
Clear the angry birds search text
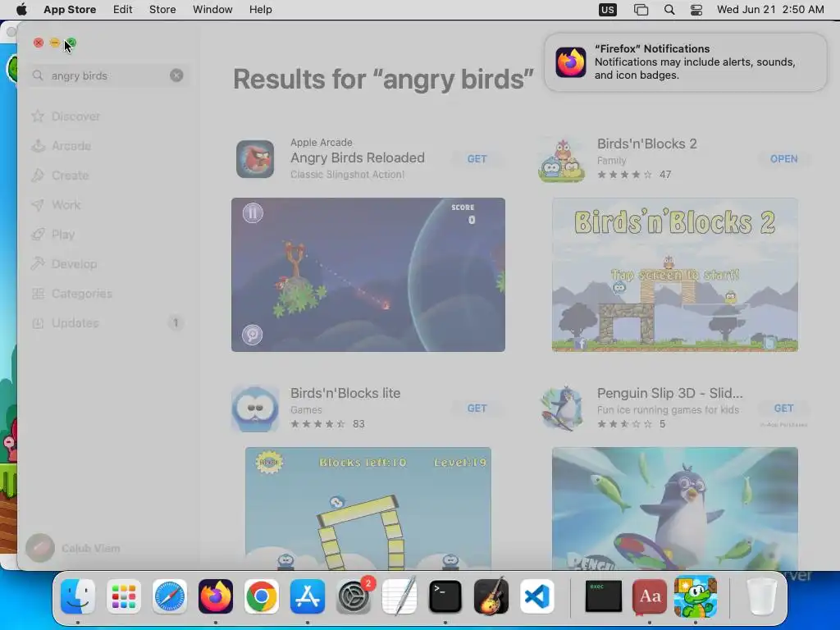[176, 75]
